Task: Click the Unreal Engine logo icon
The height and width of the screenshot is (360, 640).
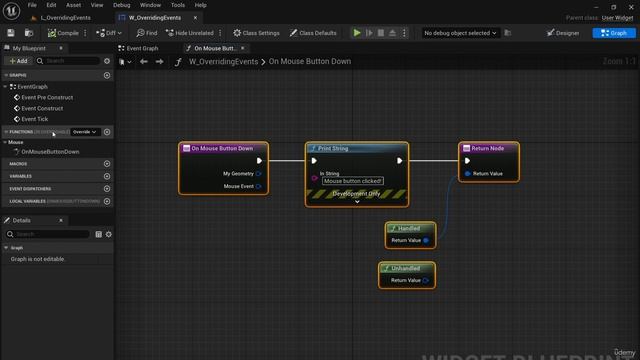Action: (11, 11)
